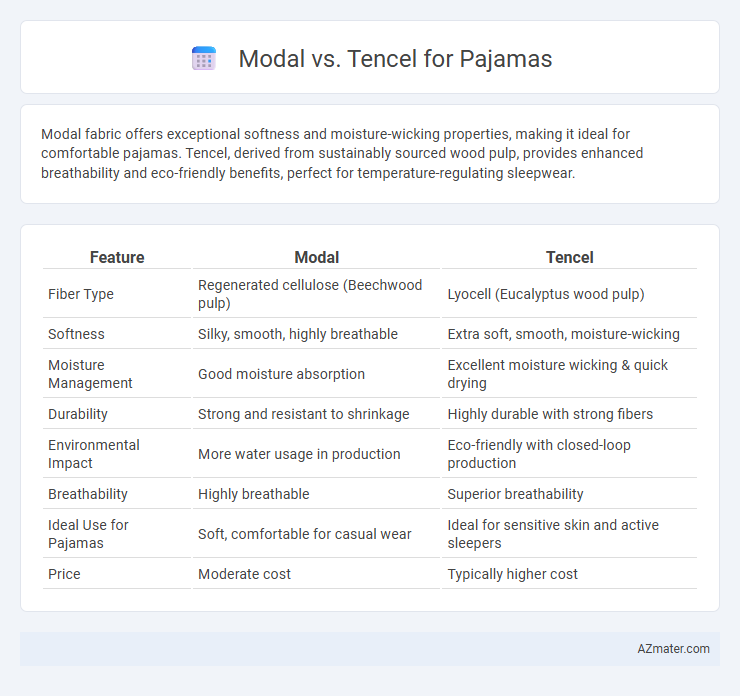Click the 'Feature' column header
Image resolution: width=740 pixels, height=696 pixels.
point(117,257)
